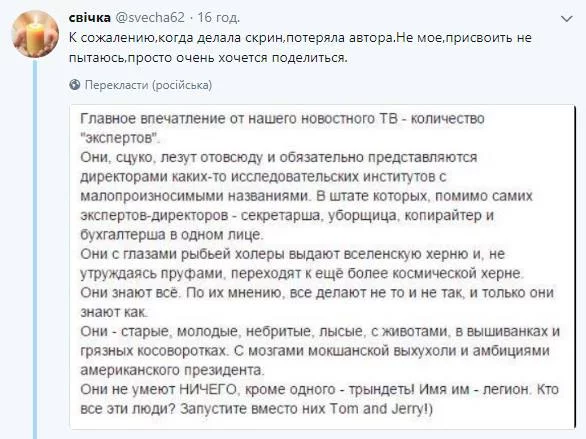
Task: Click the blue thread connector line
Action: tap(35, 249)
